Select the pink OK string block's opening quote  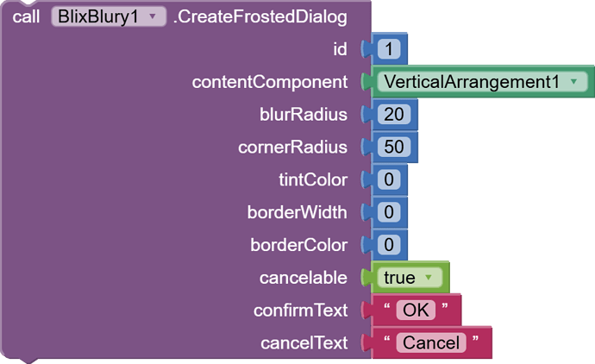click(387, 306)
